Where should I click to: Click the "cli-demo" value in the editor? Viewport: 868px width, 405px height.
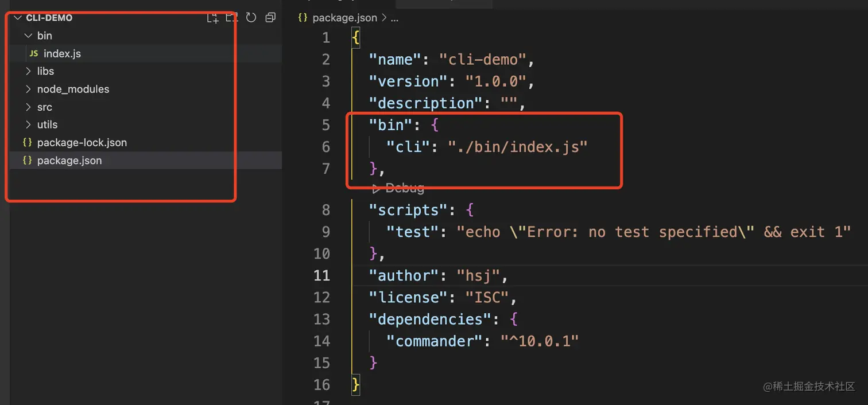483,60
